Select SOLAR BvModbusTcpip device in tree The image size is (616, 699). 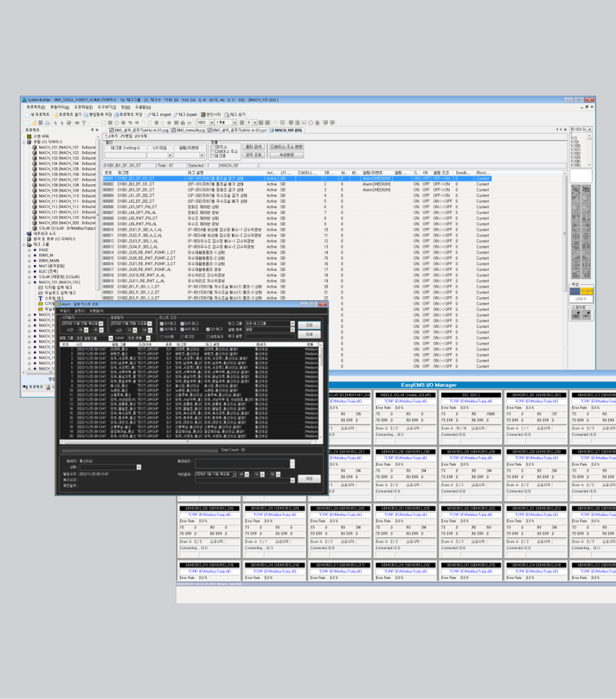65,228
